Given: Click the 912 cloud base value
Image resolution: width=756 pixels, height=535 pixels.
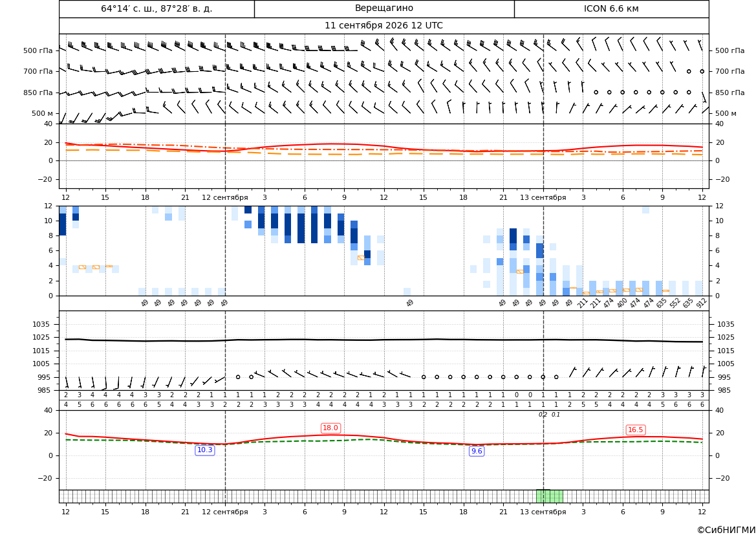Looking at the screenshot, I should (701, 303).
